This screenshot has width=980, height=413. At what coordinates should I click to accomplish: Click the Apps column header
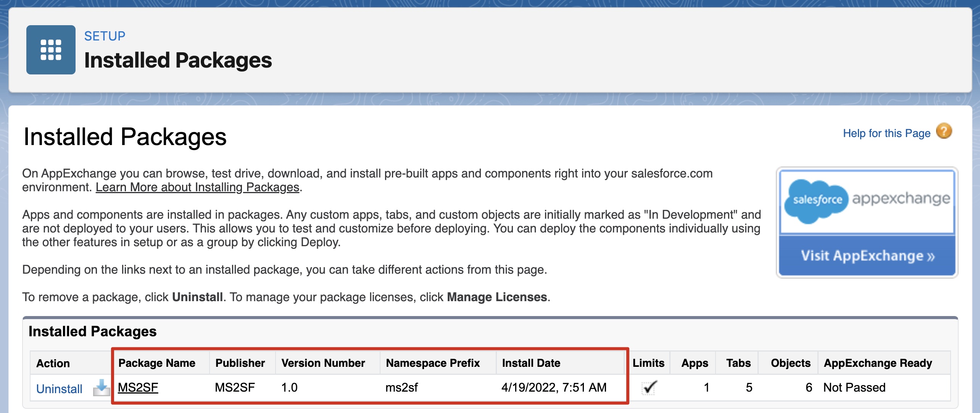pos(695,363)
